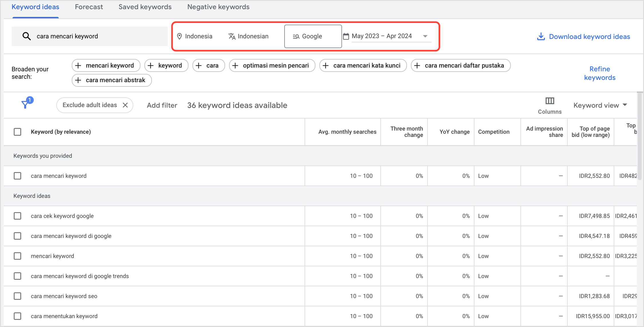Image resolution: width=644 pixels, height=327 pixels.
Task: Change the Indonesia location setting
Action: [195, 36]
